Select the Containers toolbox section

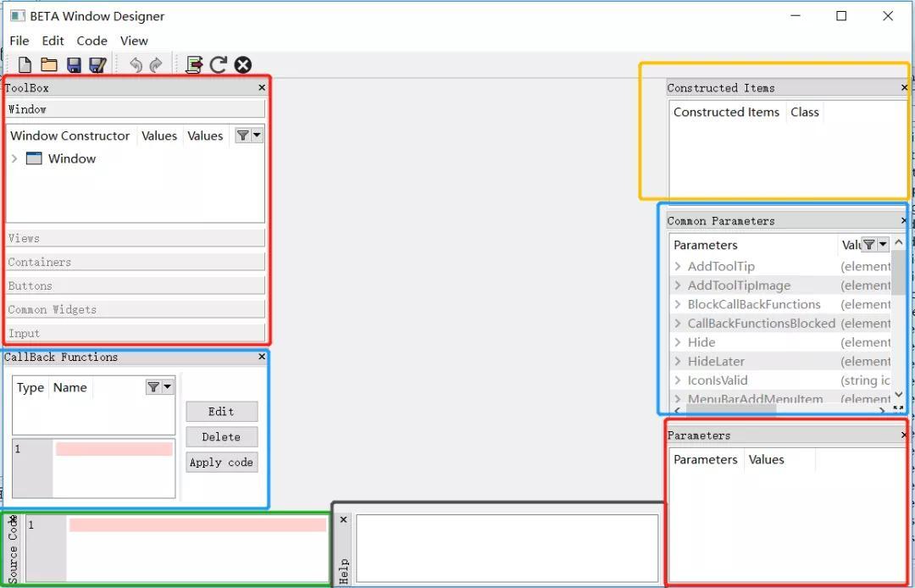click(135, 262)
